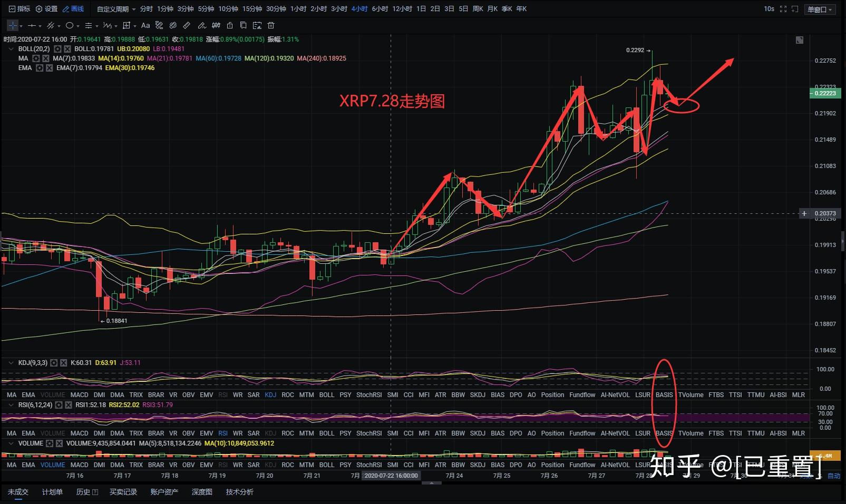This screenshot has width=846, height=504.
Task: Switch to the 计划单 tab
Action: [x=52, y=492]
